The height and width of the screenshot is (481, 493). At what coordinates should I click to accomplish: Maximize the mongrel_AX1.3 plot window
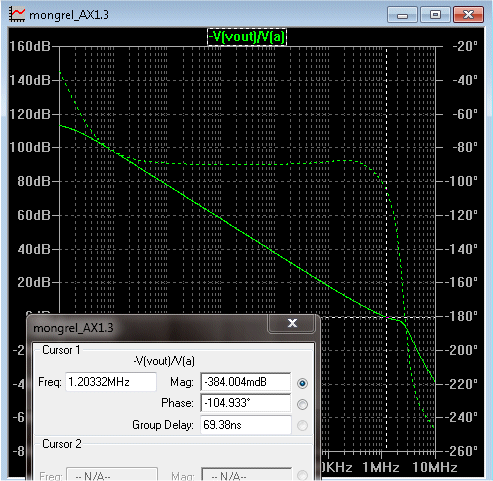[435, 15]
